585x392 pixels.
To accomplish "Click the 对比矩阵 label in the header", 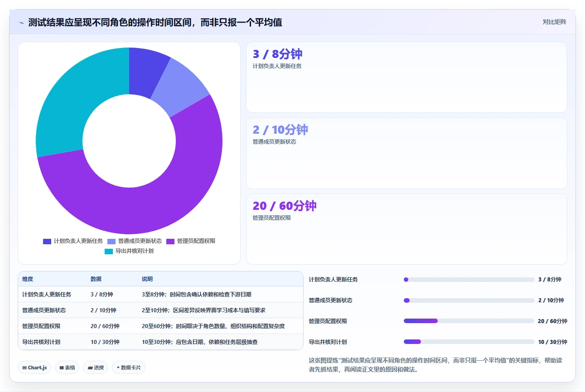I will coord(555,22).
